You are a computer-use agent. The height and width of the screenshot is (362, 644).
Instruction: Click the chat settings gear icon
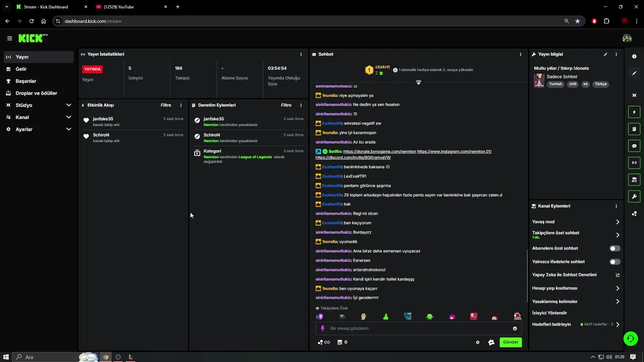(477, 342)
